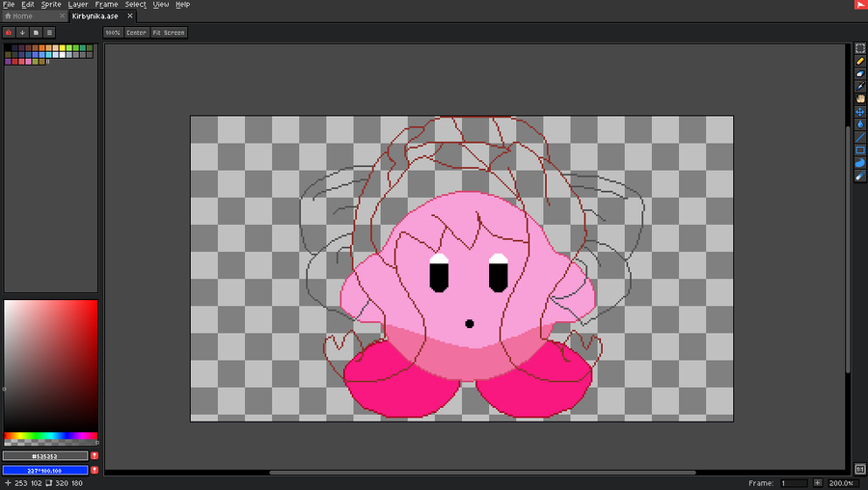Open the File menu
The height and width of the screenshot is (490, 868).
(x=9, y=5)
